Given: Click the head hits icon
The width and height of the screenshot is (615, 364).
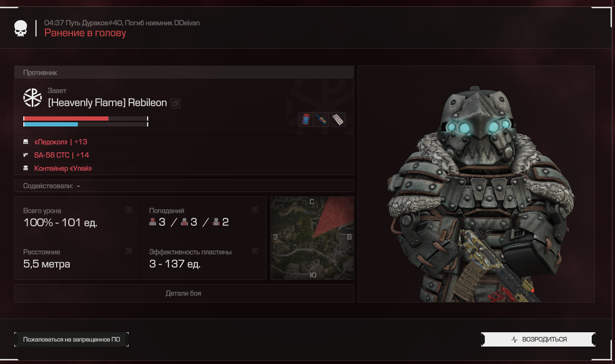Looking at the screenshot, I should [152, 222].
